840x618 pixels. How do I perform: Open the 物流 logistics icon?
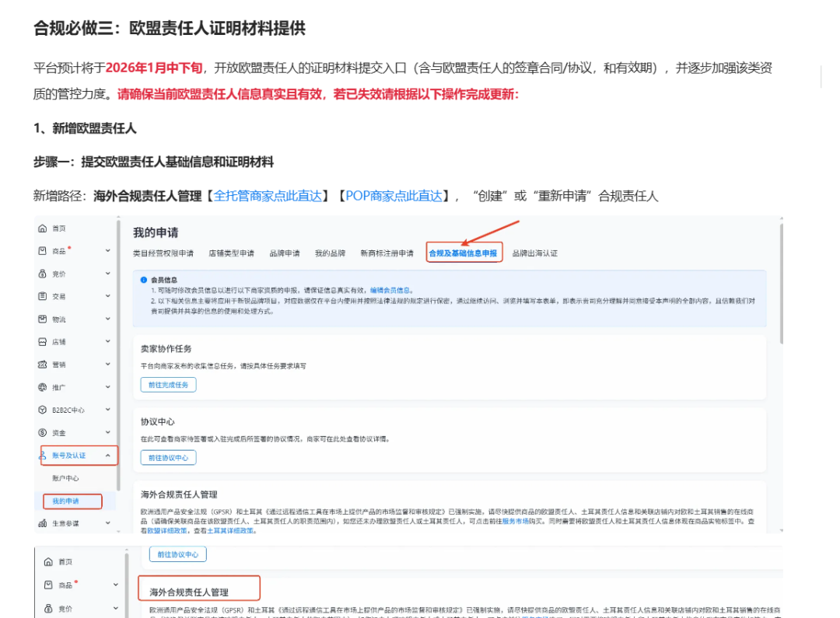(x=43, y=318)
